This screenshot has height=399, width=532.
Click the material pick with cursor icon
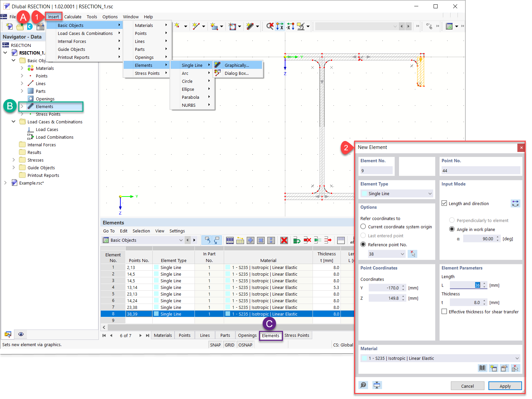[x=515, y=368]
